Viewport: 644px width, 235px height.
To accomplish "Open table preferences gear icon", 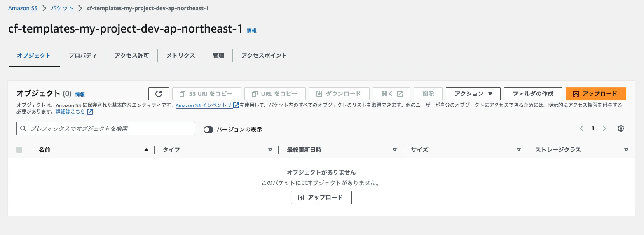I will [x=621, y=128].
